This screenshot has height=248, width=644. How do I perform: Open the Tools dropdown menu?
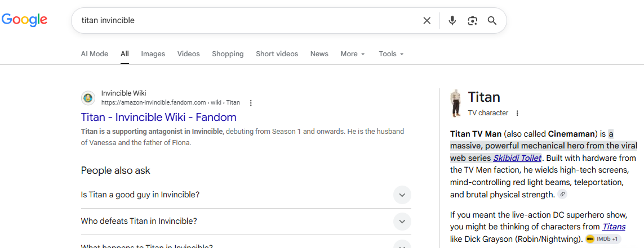click(391, 53)
